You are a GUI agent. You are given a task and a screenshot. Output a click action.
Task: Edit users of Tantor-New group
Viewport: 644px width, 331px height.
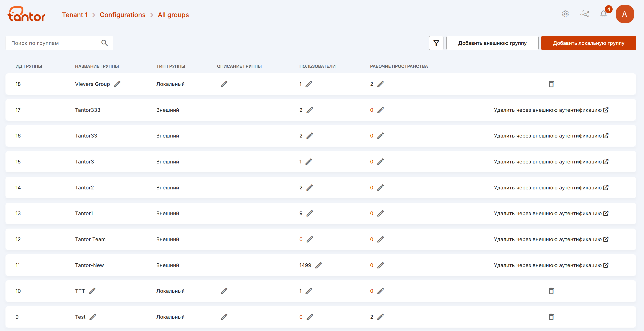(318, 265)
